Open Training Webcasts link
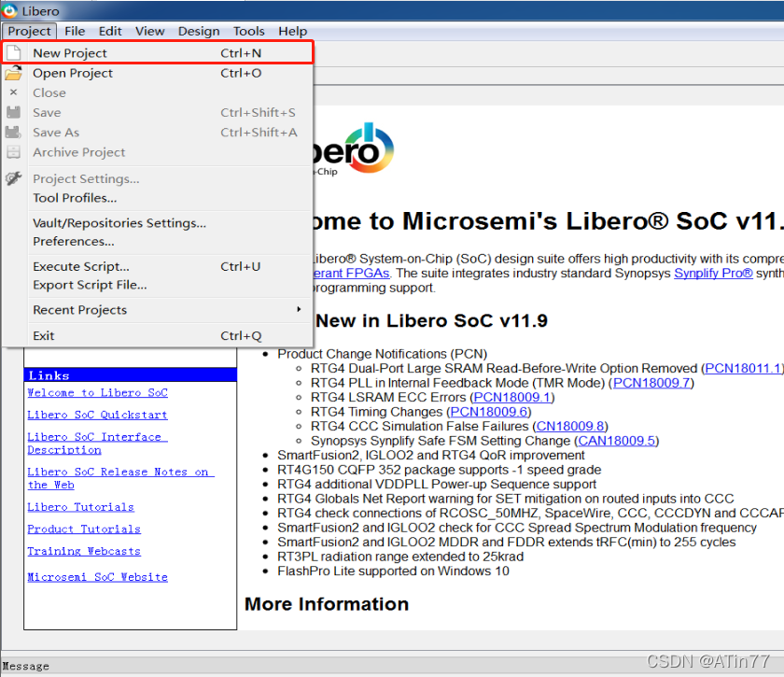This screenshot has height=677, width=784. click(x=84, y=551)
